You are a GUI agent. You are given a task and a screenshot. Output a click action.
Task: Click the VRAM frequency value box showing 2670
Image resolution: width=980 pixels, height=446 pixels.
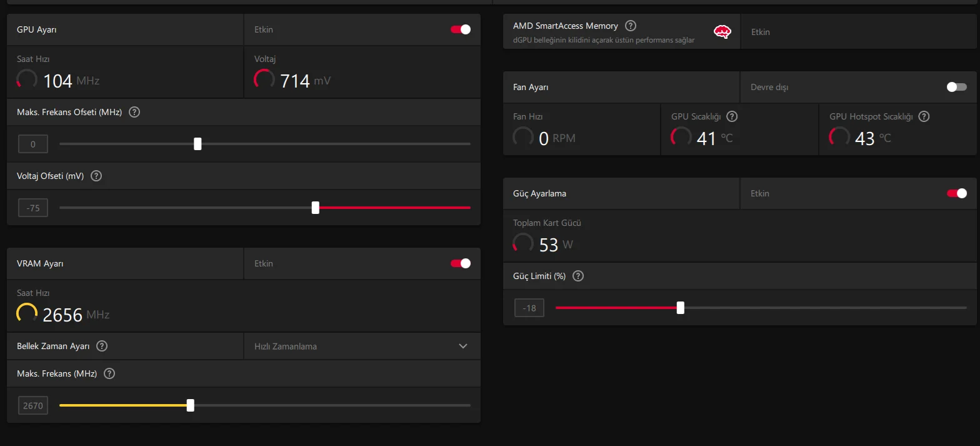pyautogui.click(x=33, y=405)
